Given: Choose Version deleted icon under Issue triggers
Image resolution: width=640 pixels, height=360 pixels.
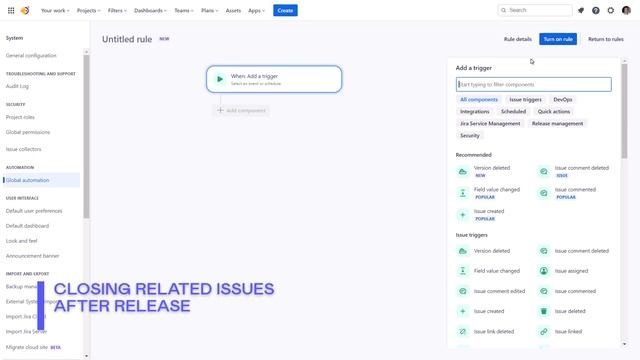Looking at the screenshot, I should pos(462,251).
